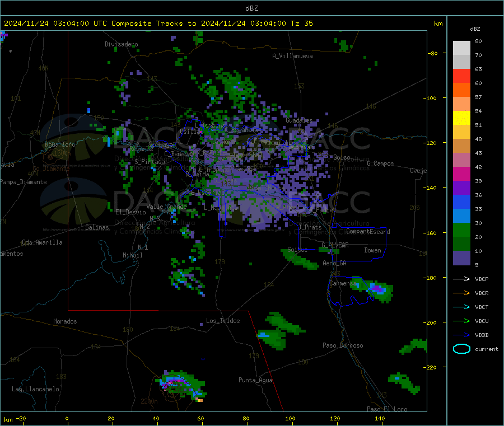Click the white VBCP arrow legend icon
This screenshot has height=426, width=504.
[x=461, y=279]
